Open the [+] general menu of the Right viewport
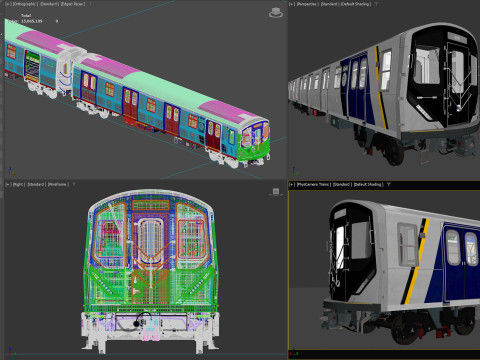Image resolution: width=480 pixels, height=360 pixels. coord(8,184)
